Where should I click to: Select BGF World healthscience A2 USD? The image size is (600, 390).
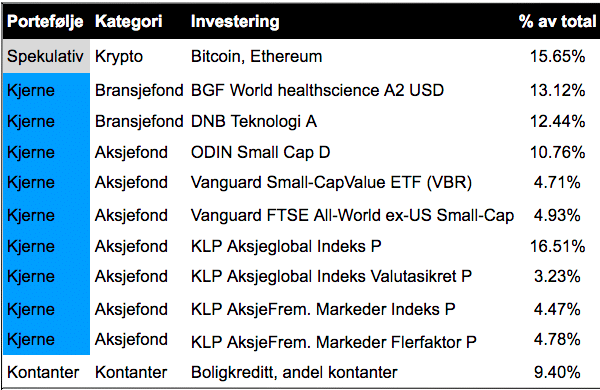[x=317, y=91]
